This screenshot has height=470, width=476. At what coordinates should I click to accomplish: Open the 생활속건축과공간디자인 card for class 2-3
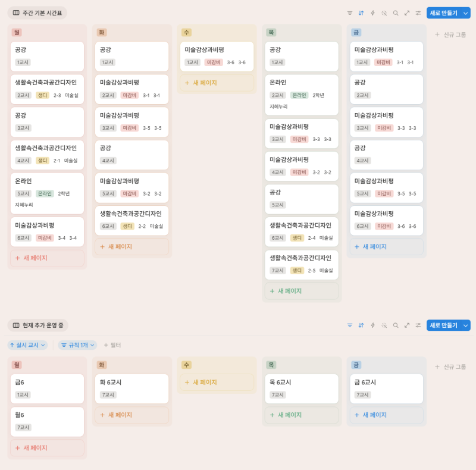coord(47,89)
